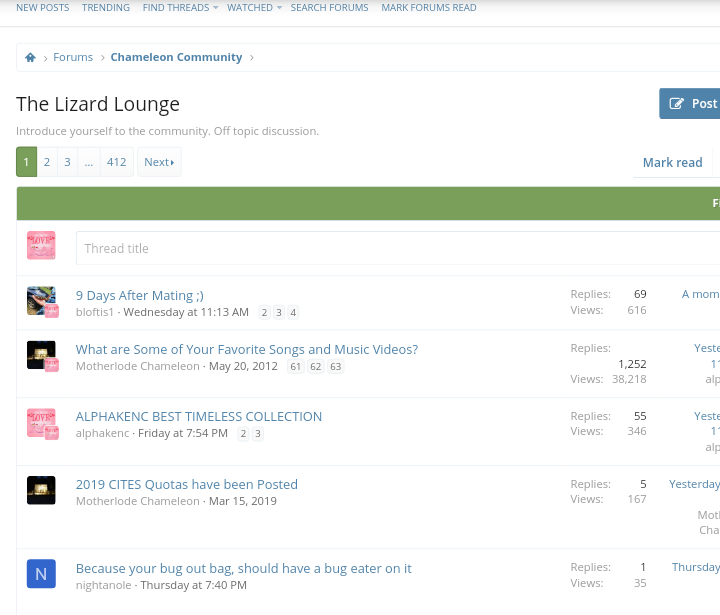Jump to page 412 of the forum
Image resolution: width=720 pixels, height=615 pixels.
[117, 162]
